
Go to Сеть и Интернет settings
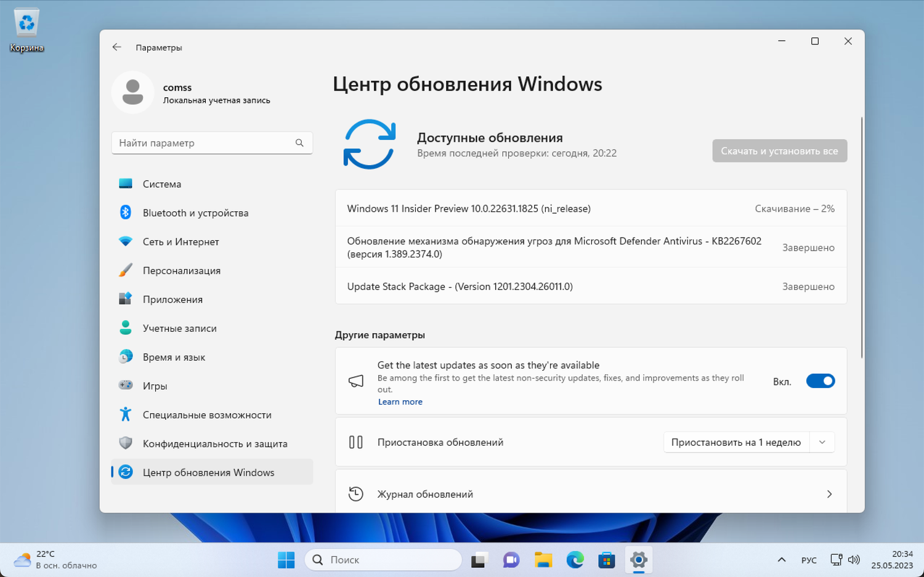pyautogui.click(x=212, y=241)
